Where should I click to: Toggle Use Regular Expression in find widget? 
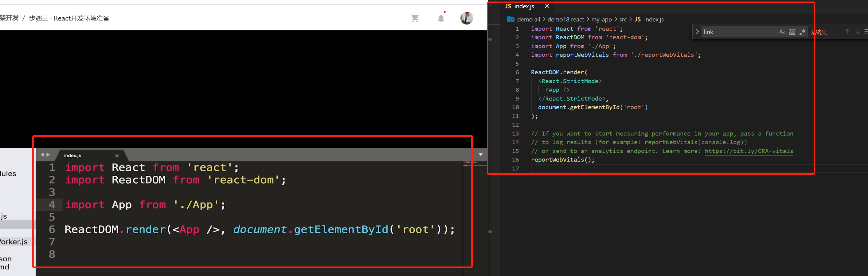(x=802, y=32)
